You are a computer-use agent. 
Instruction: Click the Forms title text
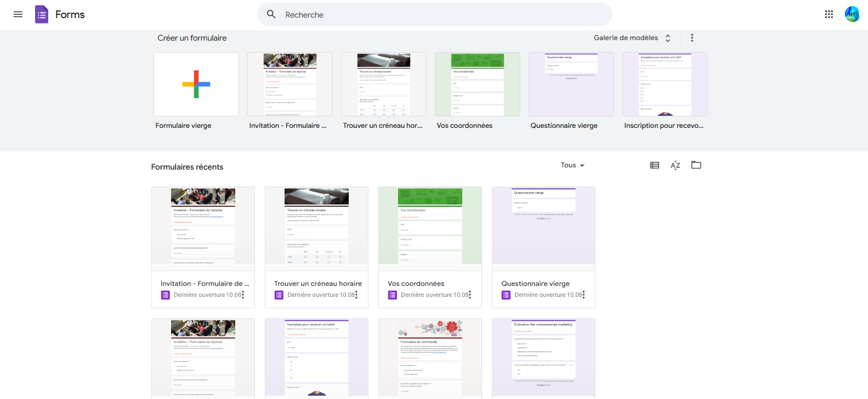click(70, 14)
